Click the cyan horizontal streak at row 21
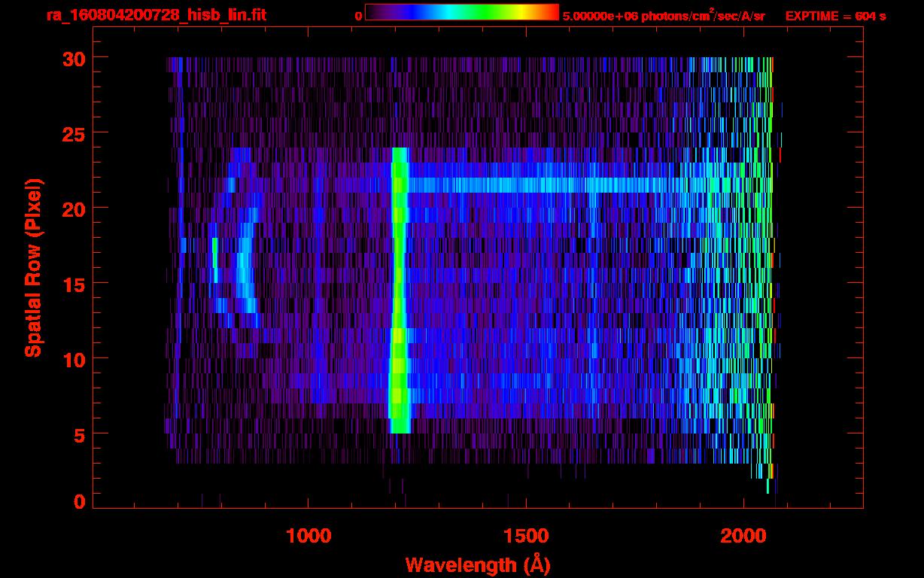924x578 pixels. pos(549,185)
